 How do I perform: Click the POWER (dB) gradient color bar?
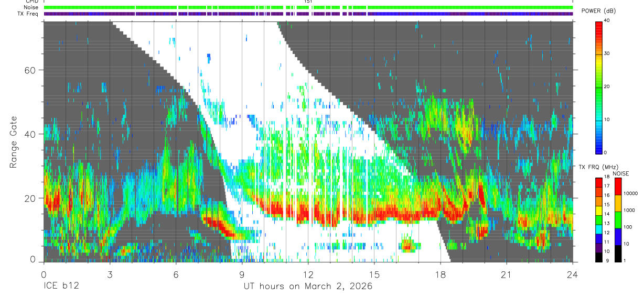coord(598,87)
